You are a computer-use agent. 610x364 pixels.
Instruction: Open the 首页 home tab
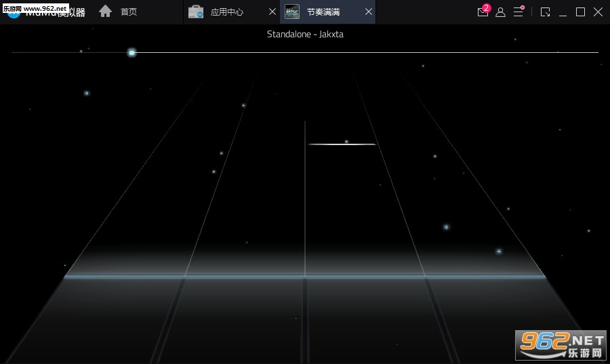point(129,12)
